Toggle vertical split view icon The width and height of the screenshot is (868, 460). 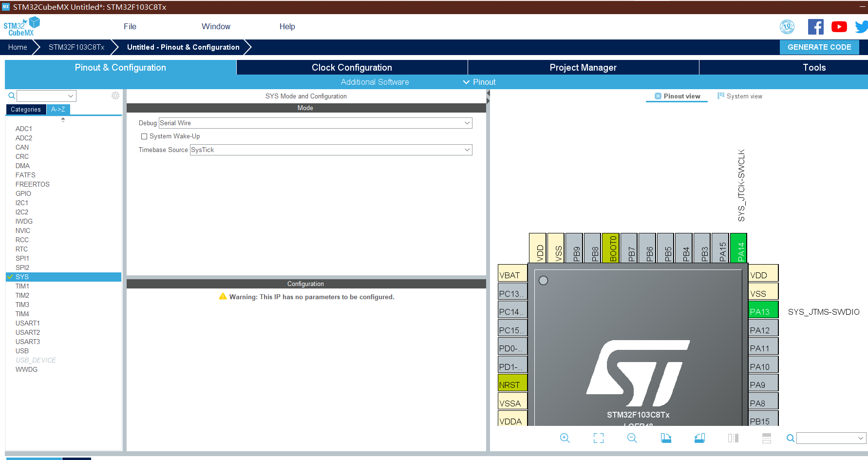[x=733, y=438]
